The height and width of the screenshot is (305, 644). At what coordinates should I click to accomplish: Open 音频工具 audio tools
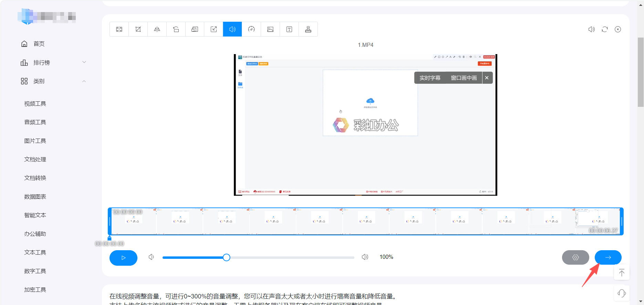35,122
